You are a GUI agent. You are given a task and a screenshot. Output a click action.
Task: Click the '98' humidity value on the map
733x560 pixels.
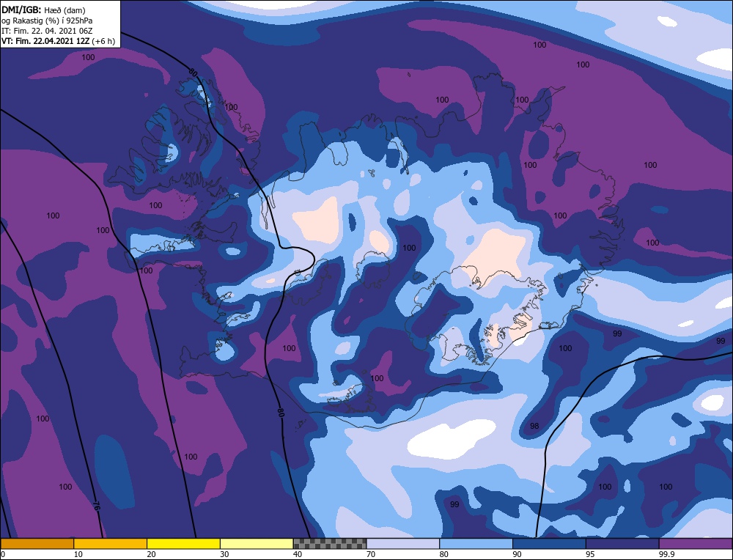point(534,426)
